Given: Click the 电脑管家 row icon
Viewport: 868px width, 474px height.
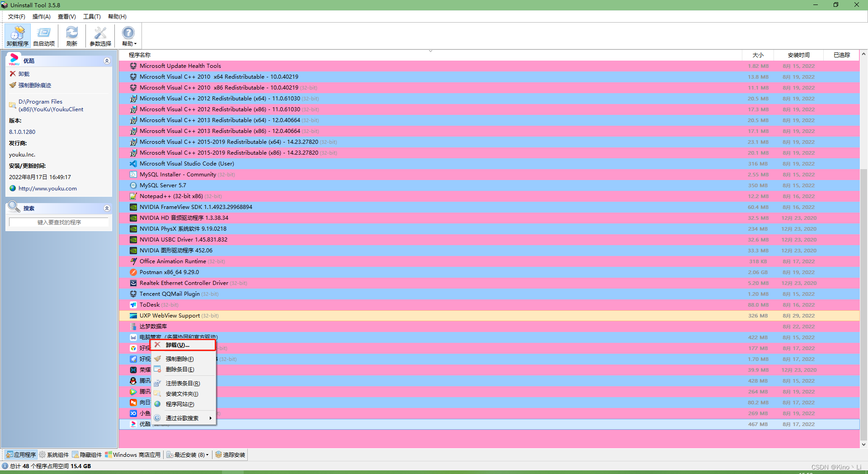Looking at the screenshot, I should pos(133,337).
